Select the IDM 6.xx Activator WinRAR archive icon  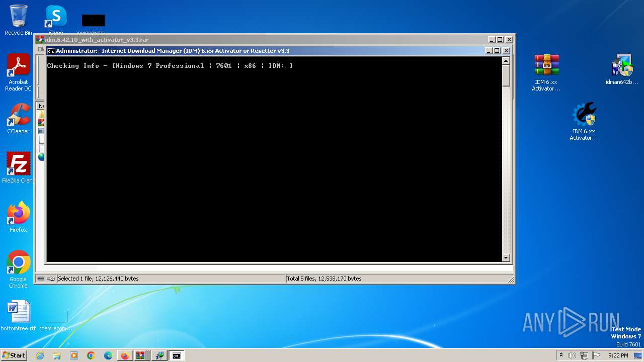546,72
